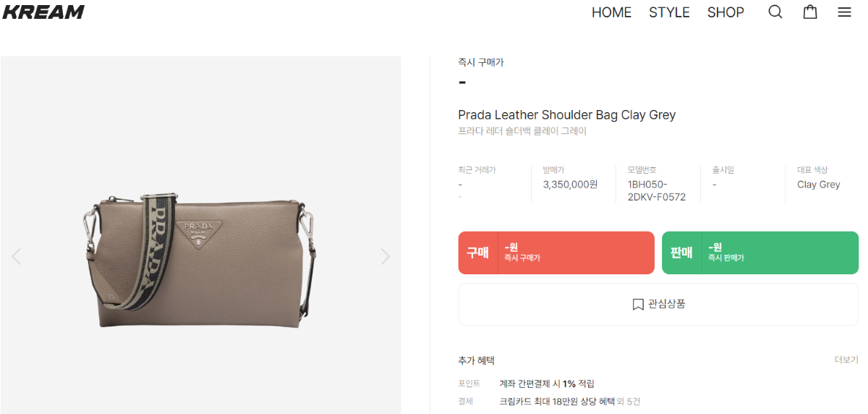
Task: Open the search magnifier icon
Action: pos(775,12)
